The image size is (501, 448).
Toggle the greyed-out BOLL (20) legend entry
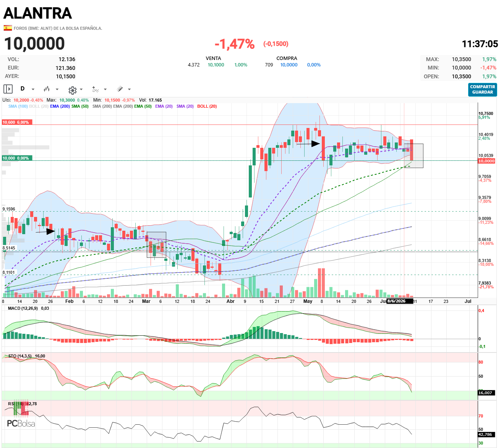(39, 106)
